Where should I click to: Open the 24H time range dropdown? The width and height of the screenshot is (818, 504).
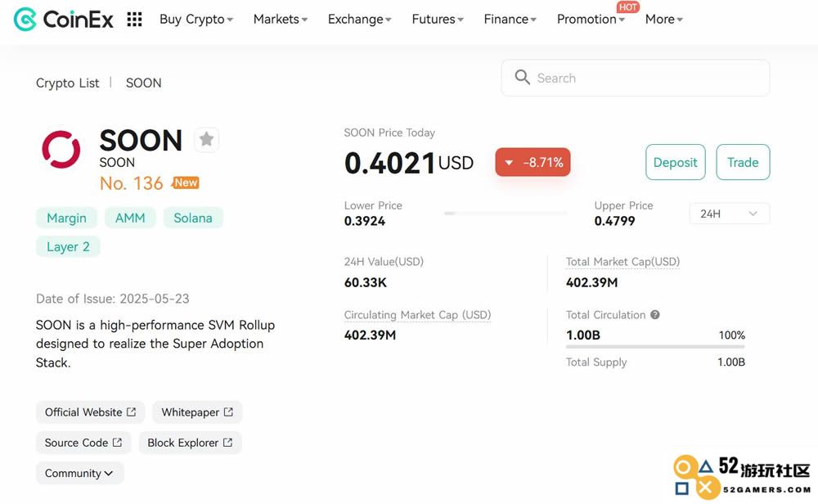tap(730, 214)
